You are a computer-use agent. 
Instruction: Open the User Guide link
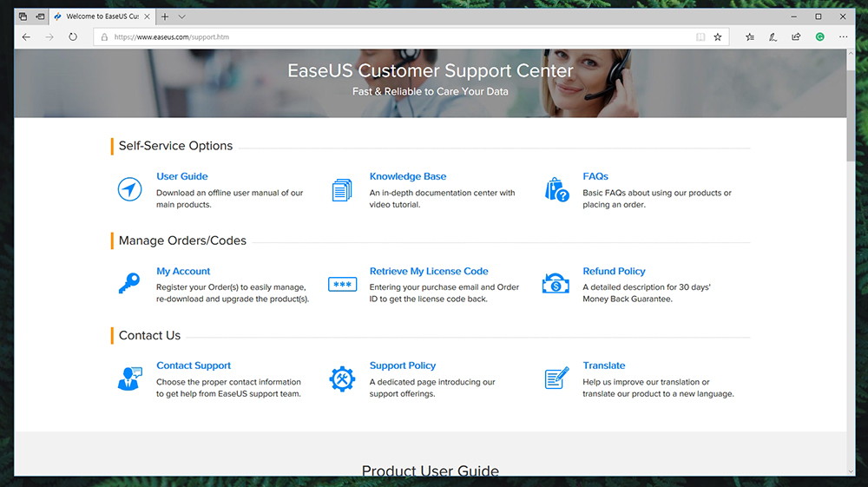point(181,176)
